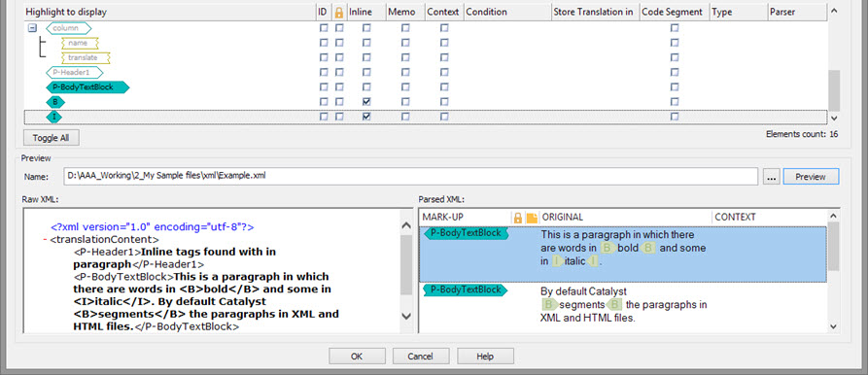
Task: Click the opening B inline tag before 'segments'
Action: click(549, 304)
